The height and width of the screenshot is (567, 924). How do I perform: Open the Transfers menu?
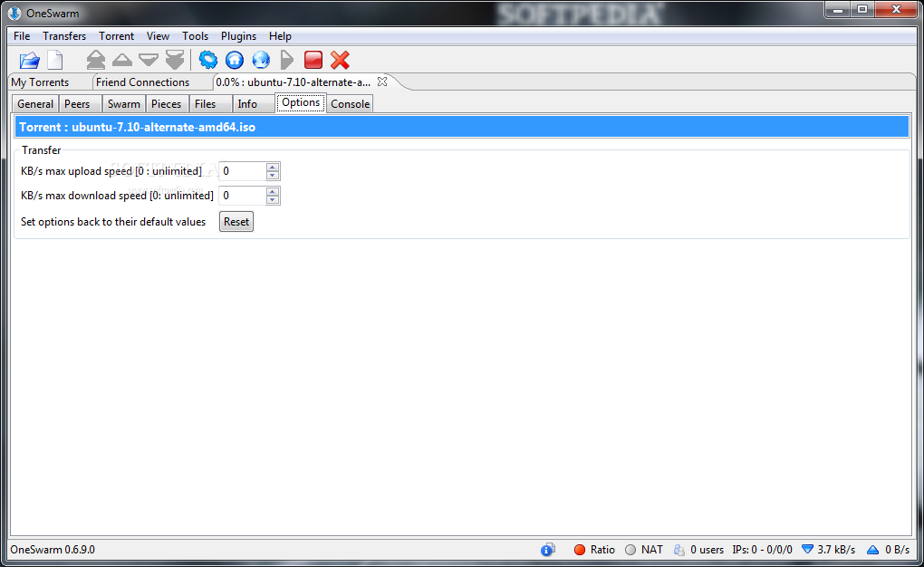tap(64, 36)
